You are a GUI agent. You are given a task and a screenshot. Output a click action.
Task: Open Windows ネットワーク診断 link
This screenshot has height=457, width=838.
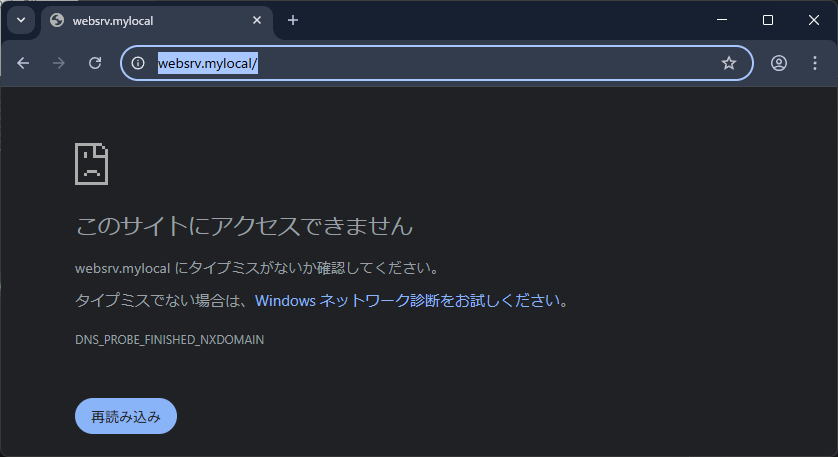coord(408,301)
